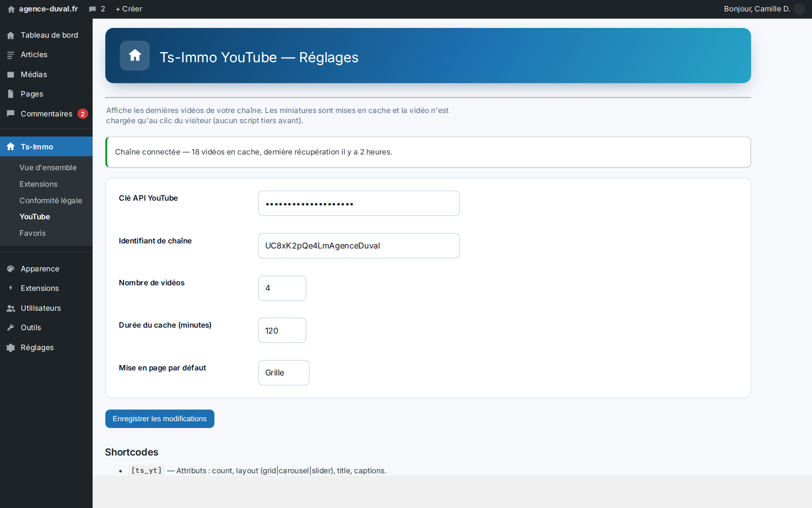Click agence-duval.fr site name link

point(48,9)
